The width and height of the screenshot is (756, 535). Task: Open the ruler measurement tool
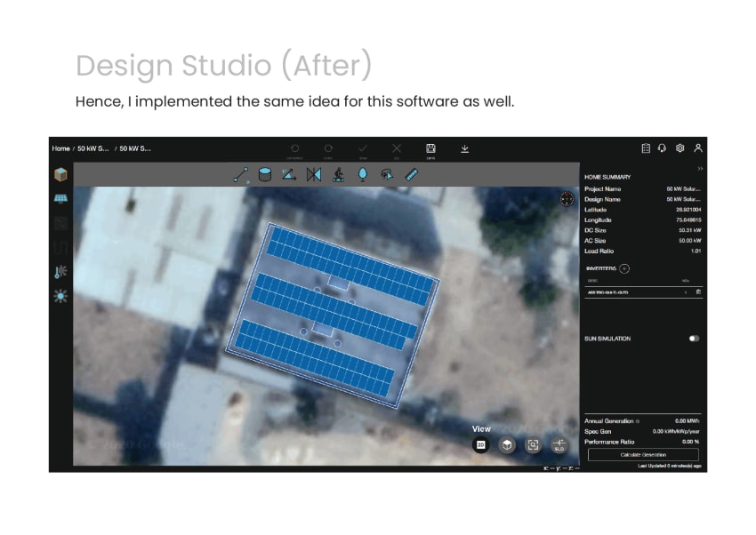[411, 174]
